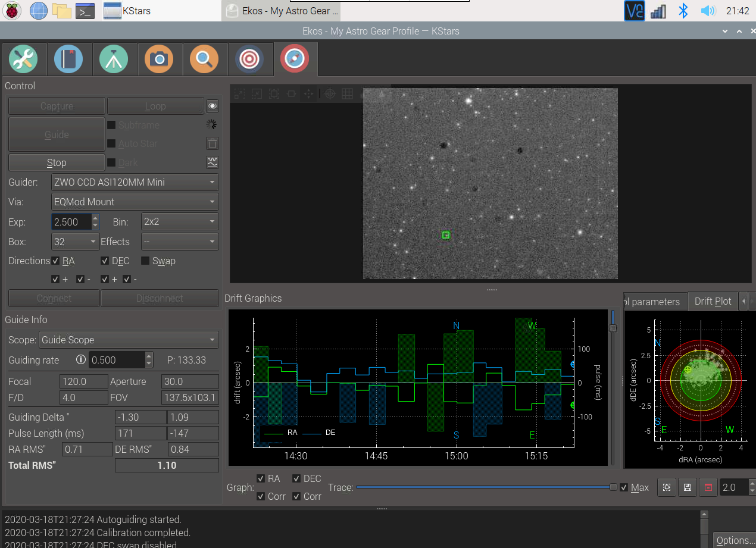Viewport: 756px width, 548px height.
Task: Open the Effects dropdown
Action: 180,242
